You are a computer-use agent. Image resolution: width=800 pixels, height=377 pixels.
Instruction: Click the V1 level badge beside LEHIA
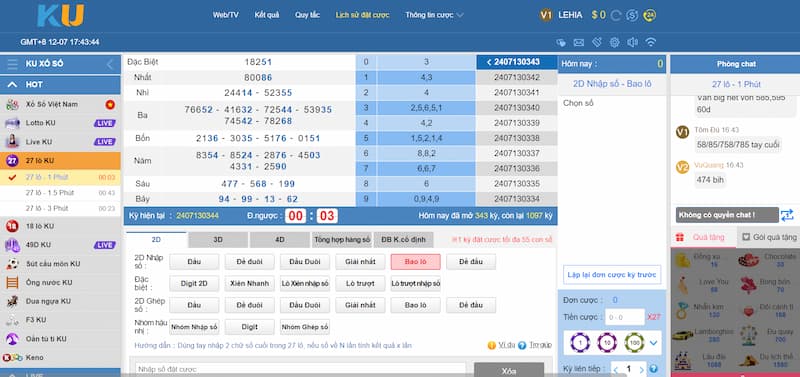[546, 15]
